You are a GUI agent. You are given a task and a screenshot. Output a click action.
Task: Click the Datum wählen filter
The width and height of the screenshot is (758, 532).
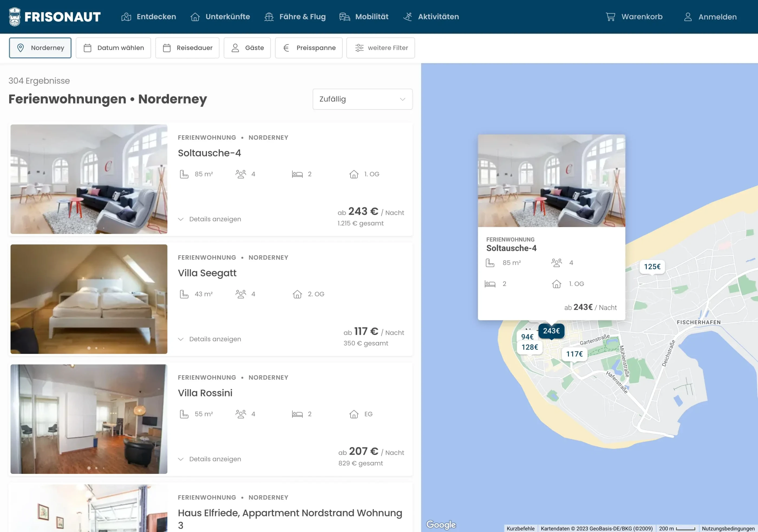[x=113, y=48]
